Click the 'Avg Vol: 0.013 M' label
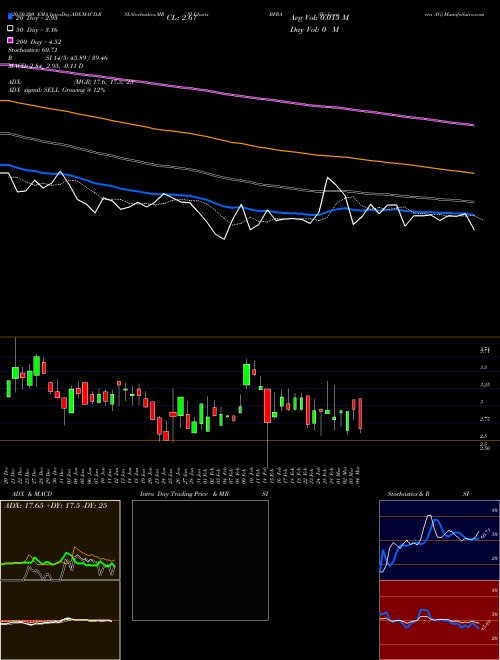The image size is (500, 660). click(319, 18)
